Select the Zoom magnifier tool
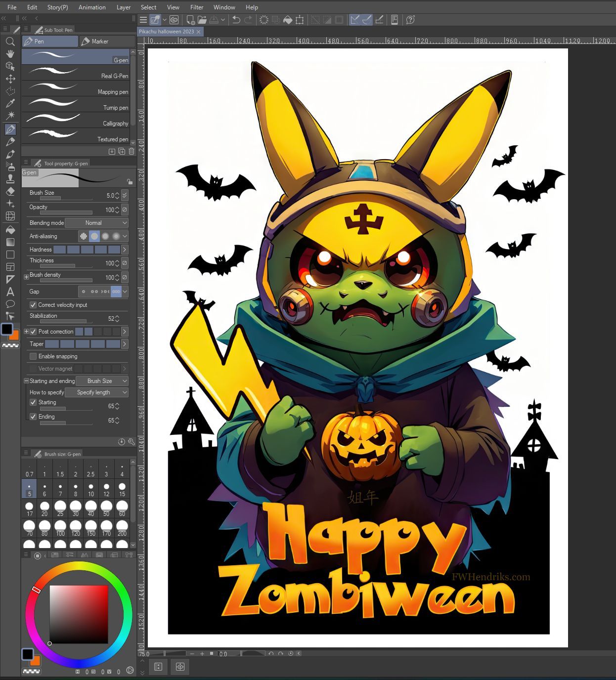Image resolution: width=616 pixels, height=680 pixels. pos(10,42)
